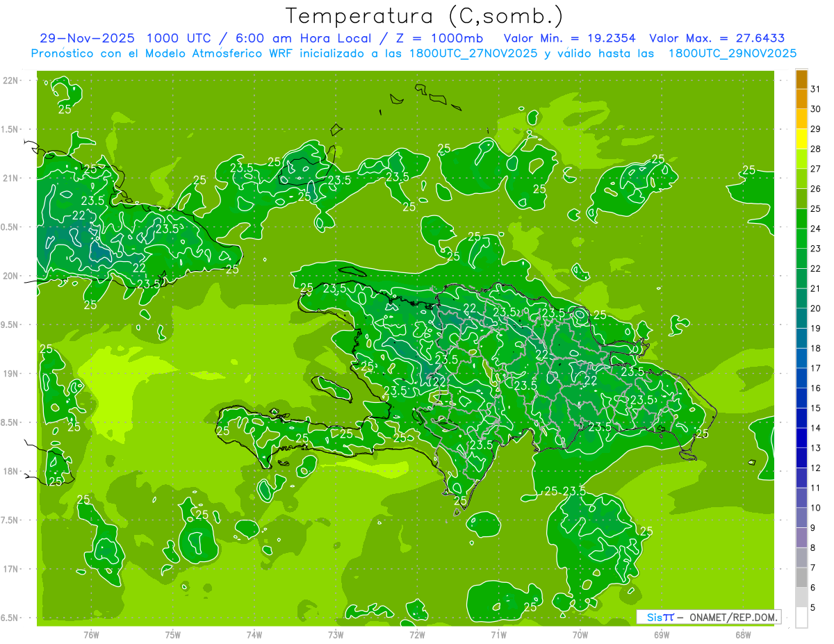Click the '7' value on the color legend
The image size is (834, 644).
click(812, 568)
